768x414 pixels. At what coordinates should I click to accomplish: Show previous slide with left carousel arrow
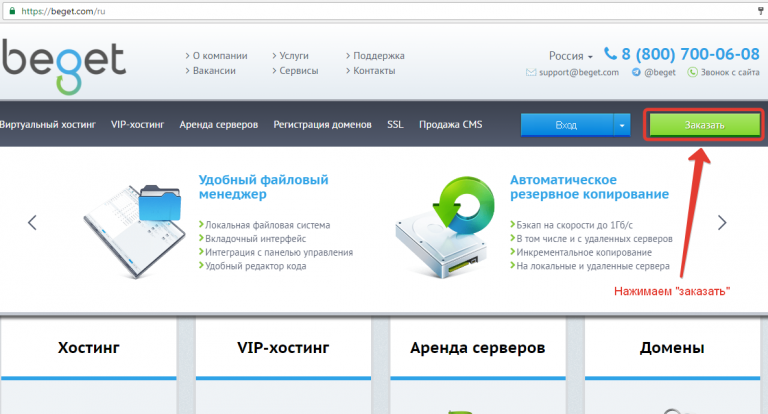click(32, 223)
